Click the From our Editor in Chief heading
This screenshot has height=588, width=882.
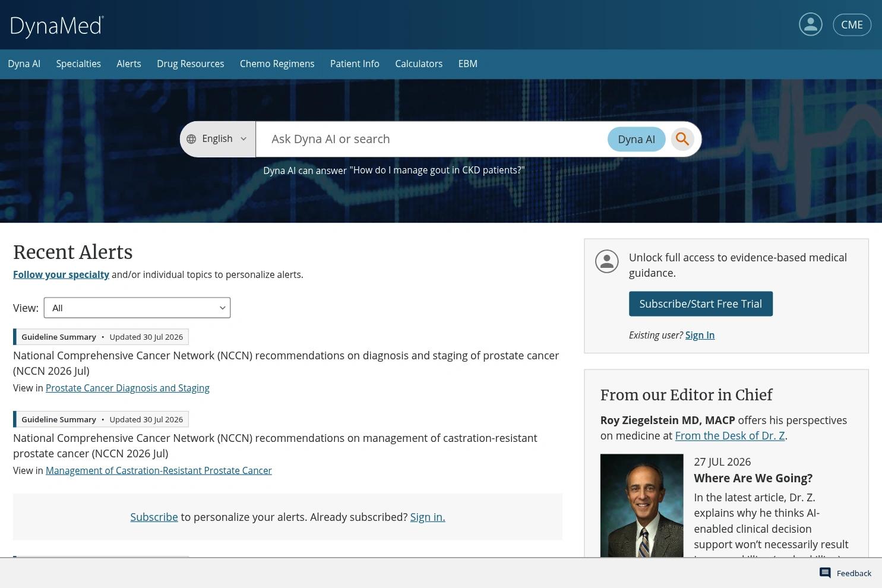[687, 395]
